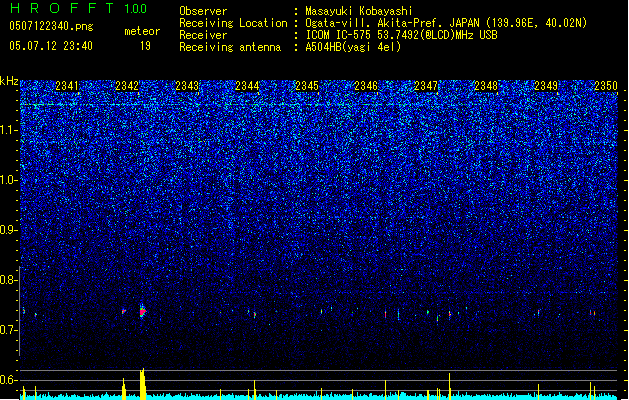The width and height of the screenshot is (629, 400).
Task: Click the meteor count value 19
Action: (145, 46)
